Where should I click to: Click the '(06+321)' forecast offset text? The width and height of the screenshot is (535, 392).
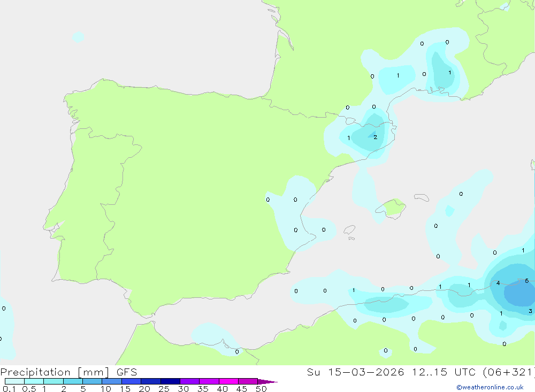(x=509, y=372)
